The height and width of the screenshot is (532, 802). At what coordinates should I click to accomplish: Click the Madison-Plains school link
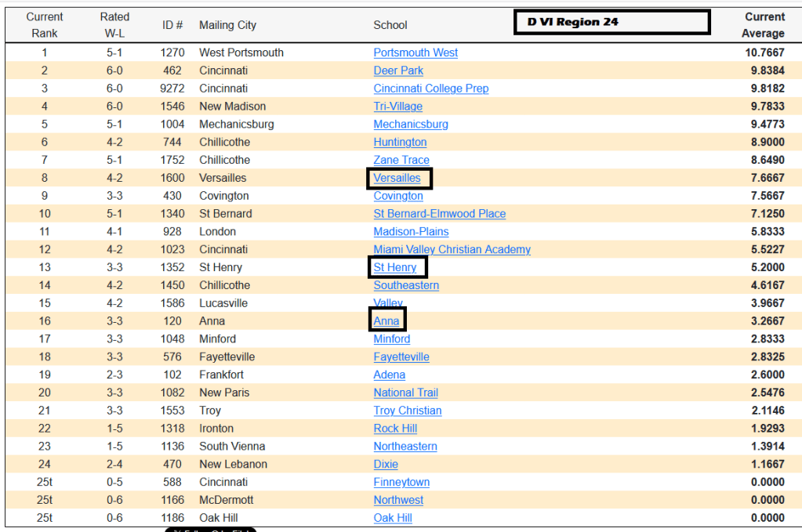[x=411, y=231]
